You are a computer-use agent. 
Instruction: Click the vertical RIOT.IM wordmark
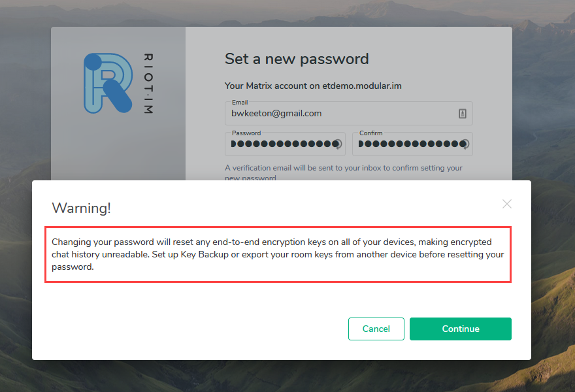(x=148, y=84)
